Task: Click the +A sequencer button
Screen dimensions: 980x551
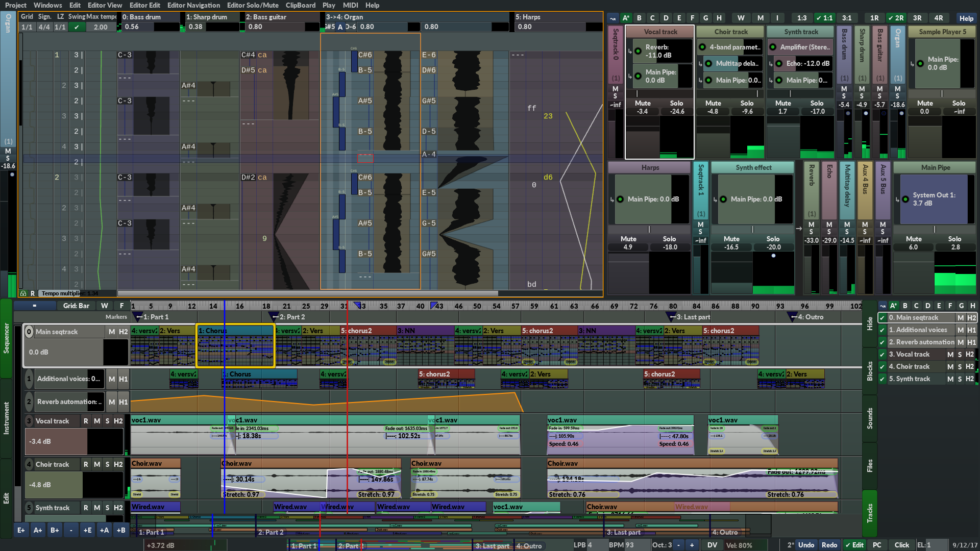Action: [104, 530]
